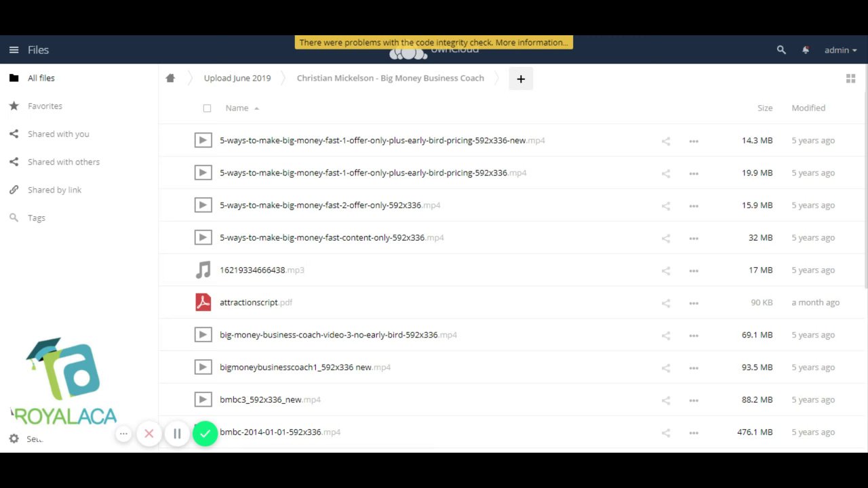The width and height of the screenshot is (868, 488).
Task: Open big-money-business-coach-video-3 file
Action: (x=338, y=335)
